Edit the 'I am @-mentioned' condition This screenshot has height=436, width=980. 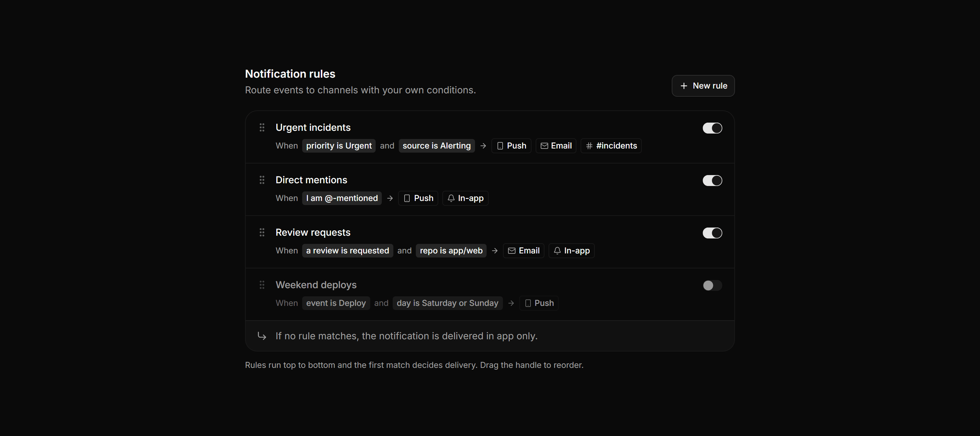[x=342, y=198]
